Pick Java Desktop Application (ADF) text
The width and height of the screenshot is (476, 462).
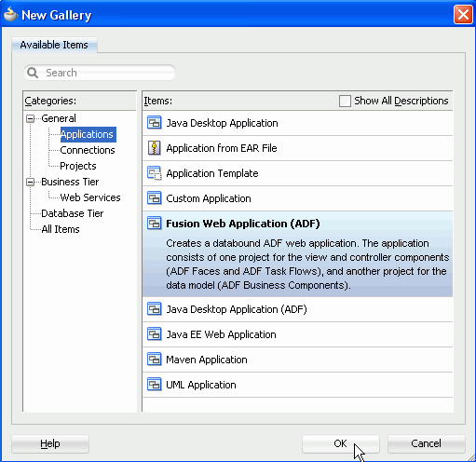[x=237, y=309]
